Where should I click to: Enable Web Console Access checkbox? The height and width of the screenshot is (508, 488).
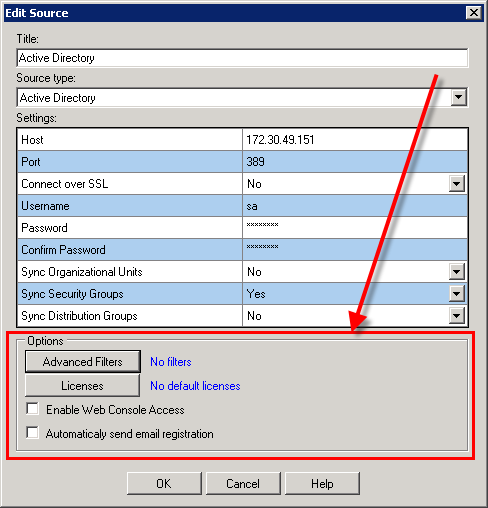pyautogui.click(x=32, y=409)
